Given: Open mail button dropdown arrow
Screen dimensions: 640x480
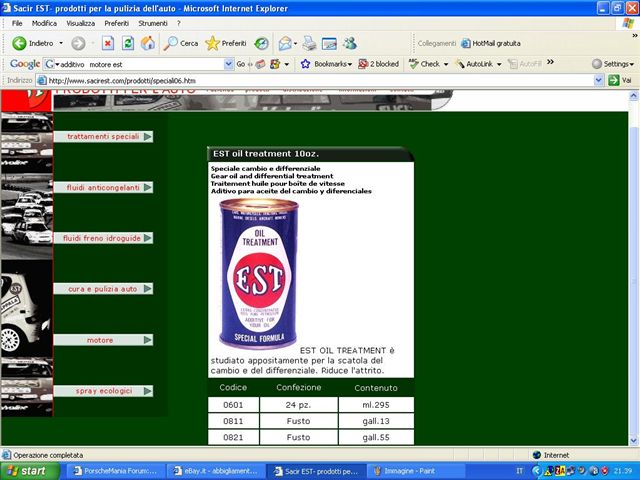Looking at the screenshot, I should [x=295, y=43].
